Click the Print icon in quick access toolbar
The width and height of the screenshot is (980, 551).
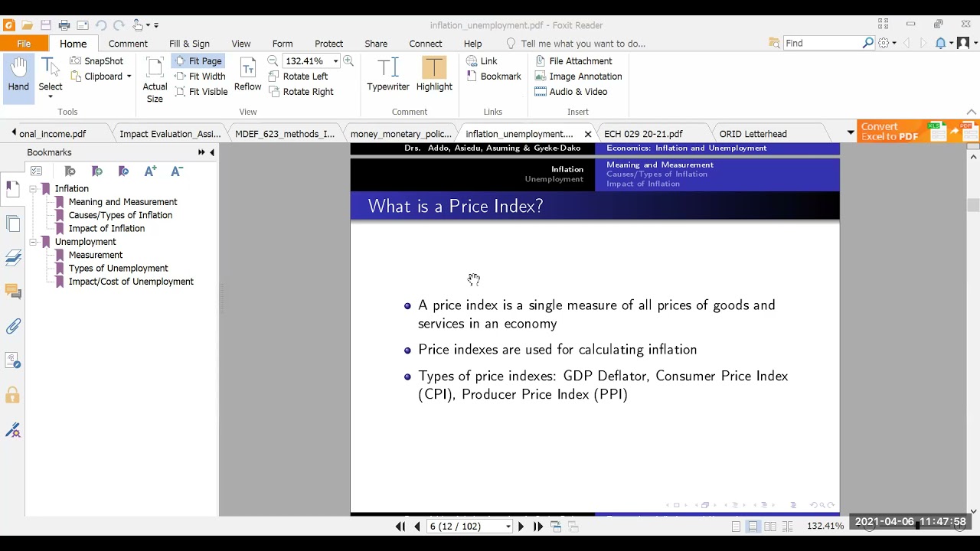click(64, 25)
